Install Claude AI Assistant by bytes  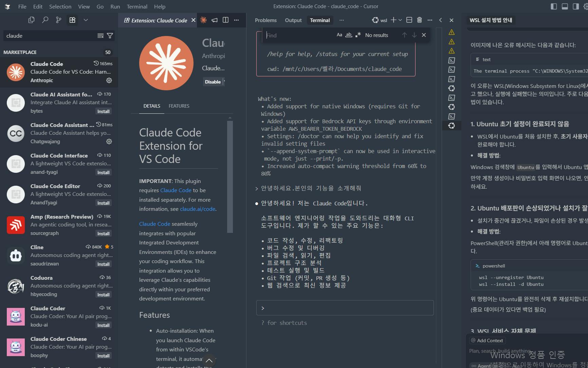[104, 111]
